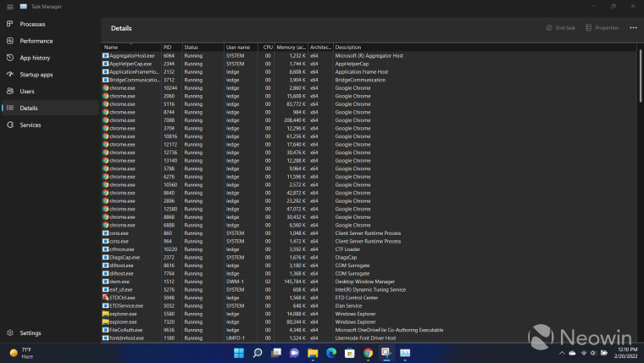Click the explorer.exe folder icon for PID 5580

coord(106,314)
